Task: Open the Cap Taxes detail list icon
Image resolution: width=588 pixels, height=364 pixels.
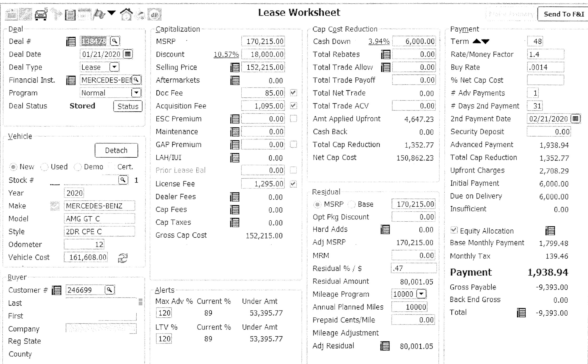Action: [x=235, y=223]
